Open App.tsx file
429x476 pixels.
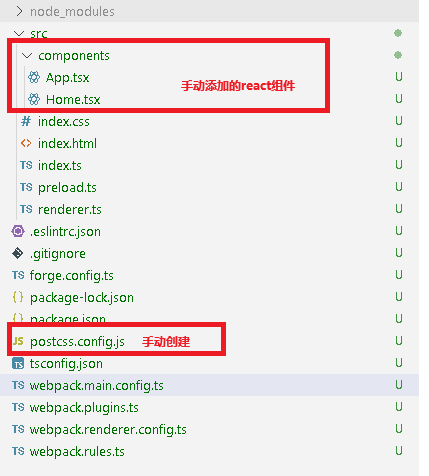68,78
